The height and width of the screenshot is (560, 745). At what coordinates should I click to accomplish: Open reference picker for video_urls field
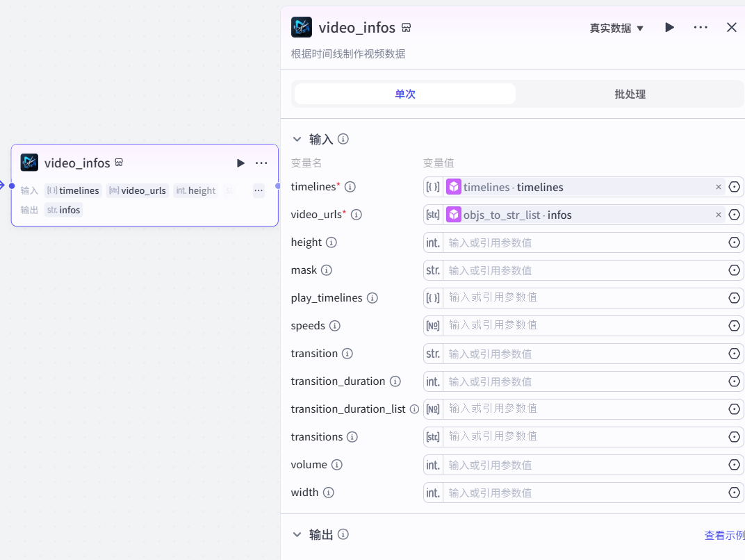[x=734, y=215]
